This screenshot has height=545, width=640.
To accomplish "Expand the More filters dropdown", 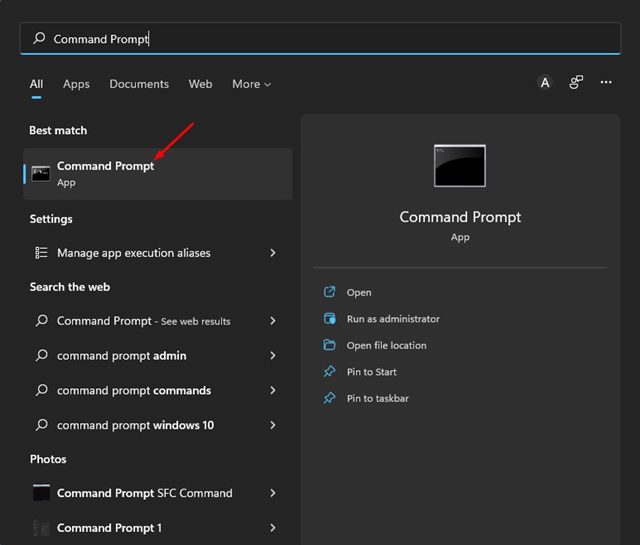I will pos(251,84).
